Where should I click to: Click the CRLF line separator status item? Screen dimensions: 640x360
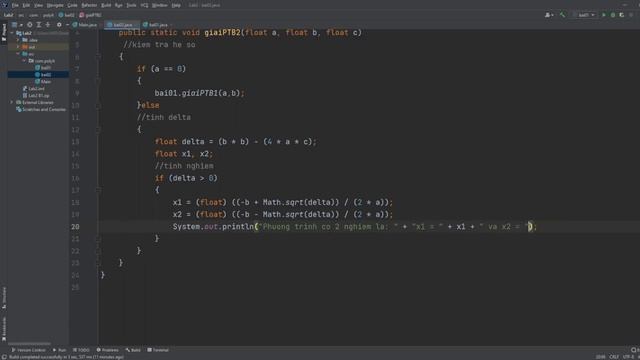pyautogui.click(x=614, y=357)
